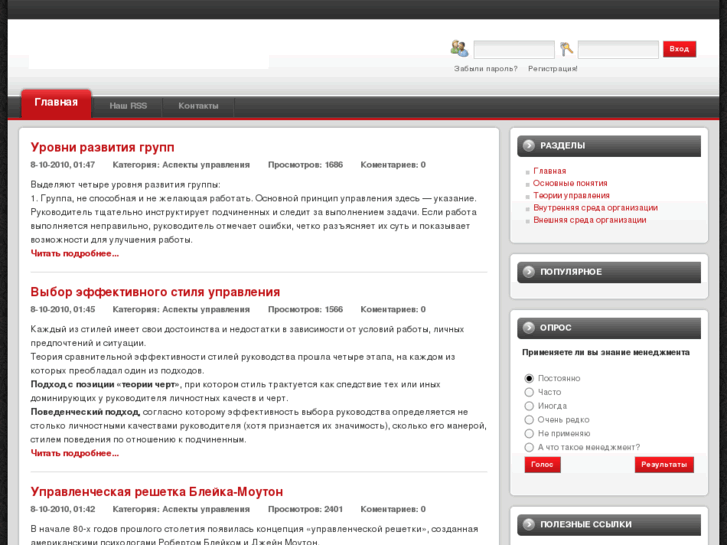This screenshot has height=545, width=727.
Task: Click category Аспекты управления of first article
Action: (206, 165)
